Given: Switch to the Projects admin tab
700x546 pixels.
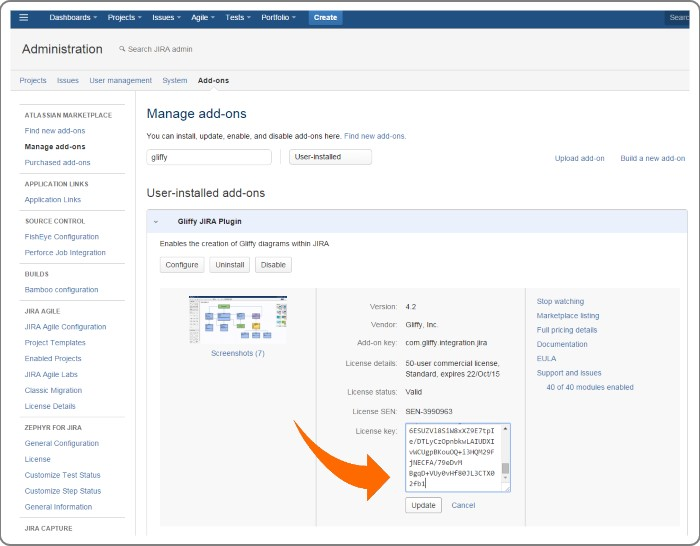Looking at the screenshot, I should (x=33, y=80).
